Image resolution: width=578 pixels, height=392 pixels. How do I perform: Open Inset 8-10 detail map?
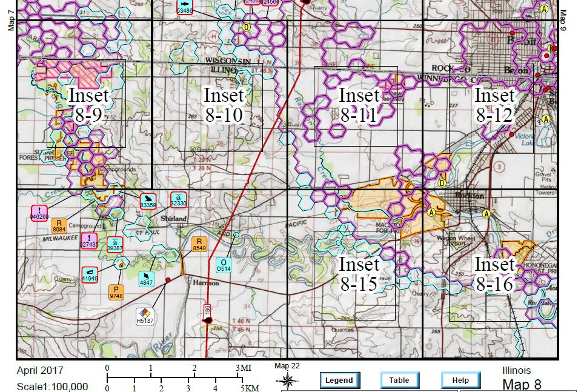click(221, 107)
